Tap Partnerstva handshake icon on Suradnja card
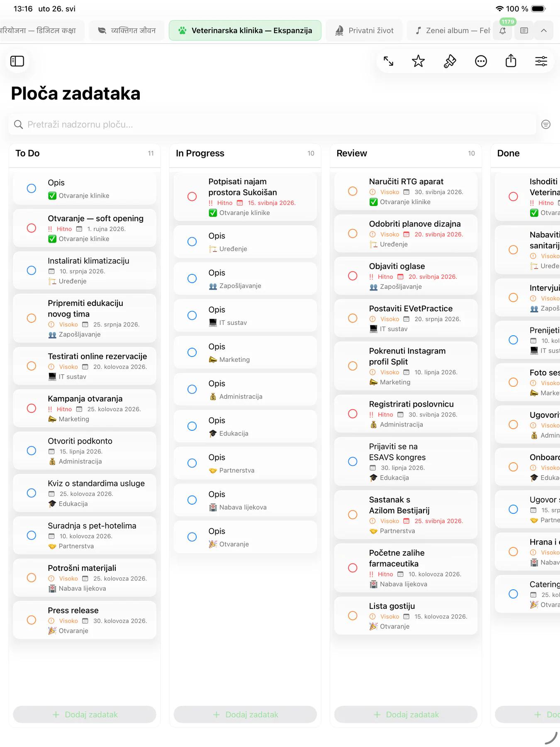 [52, 546]
